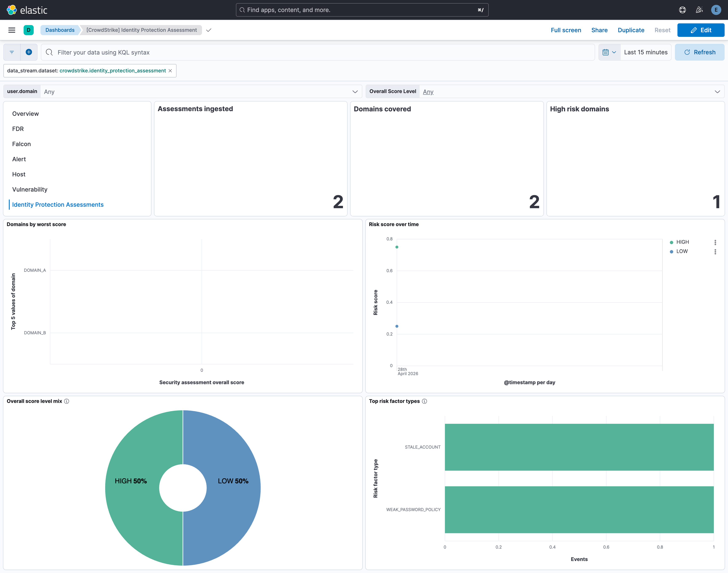Click the Risk score over time title

tap(394, 224)
